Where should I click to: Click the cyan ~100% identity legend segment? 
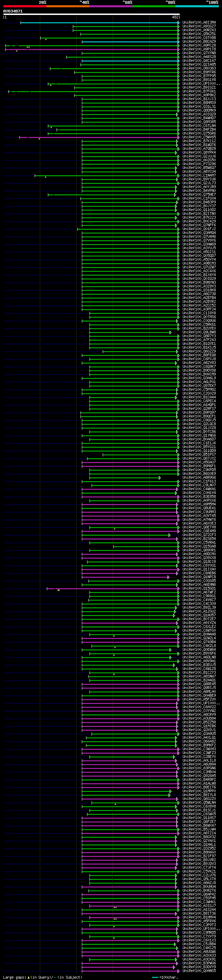(x=197, y=6)
